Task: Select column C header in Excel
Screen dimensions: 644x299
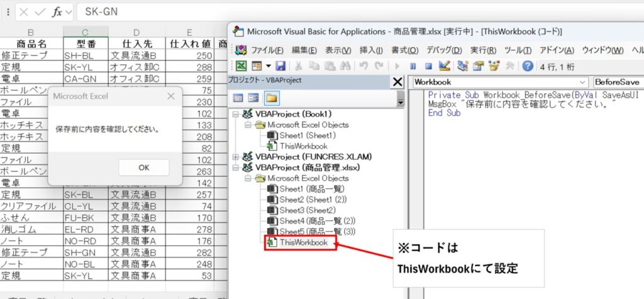Action: click(x=86, y=32)
